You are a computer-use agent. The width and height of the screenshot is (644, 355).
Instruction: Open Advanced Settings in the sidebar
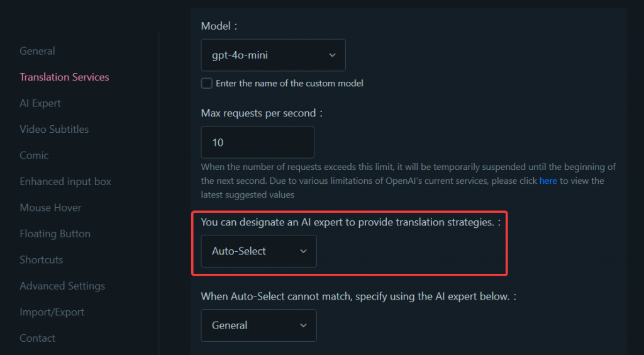(62, 286)
